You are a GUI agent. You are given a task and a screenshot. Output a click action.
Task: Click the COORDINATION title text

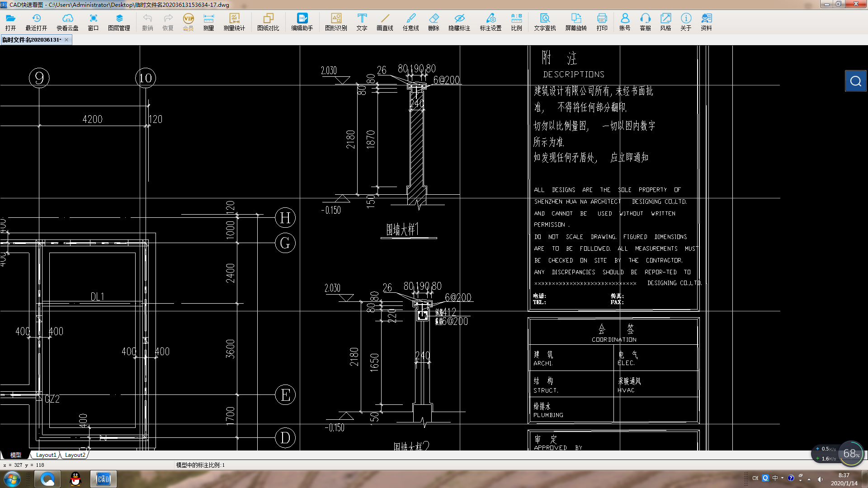coord(614,339)
